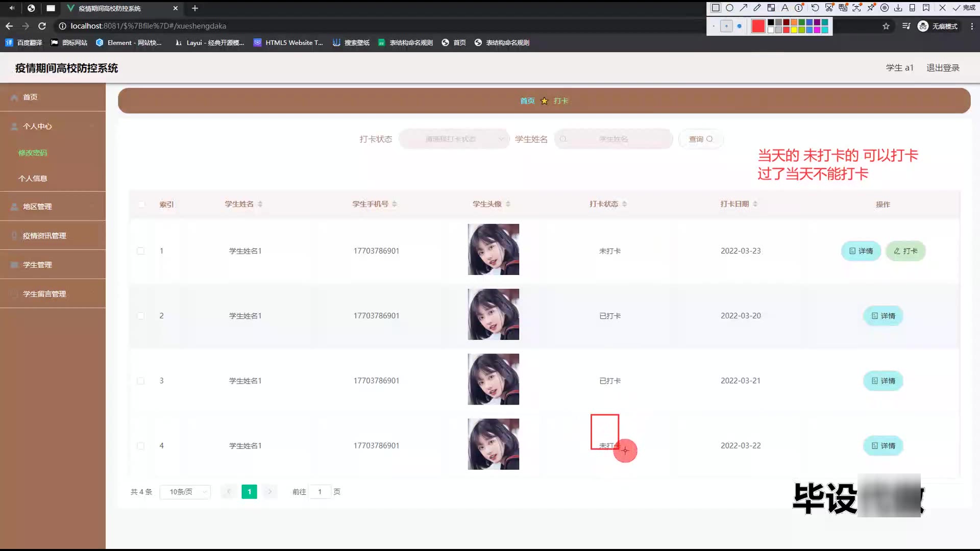Click the 学生姓名 search input field

point(614,139)
